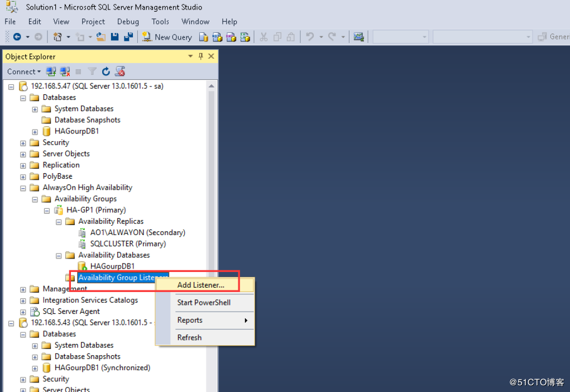Collapse AlwaysOn High Availability node
Image resolution: width=570 pixels, height=392 pixels.
click(23, 188)
